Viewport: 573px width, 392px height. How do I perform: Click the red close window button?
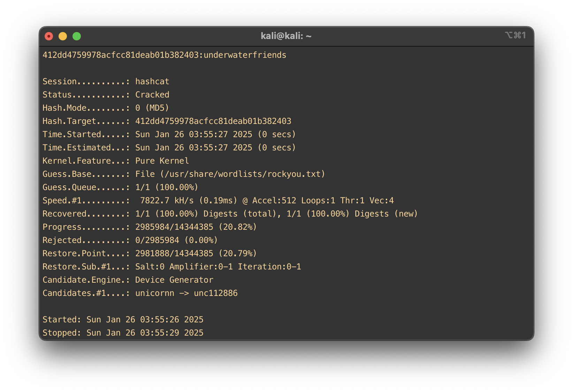click(x=49, y=36)
